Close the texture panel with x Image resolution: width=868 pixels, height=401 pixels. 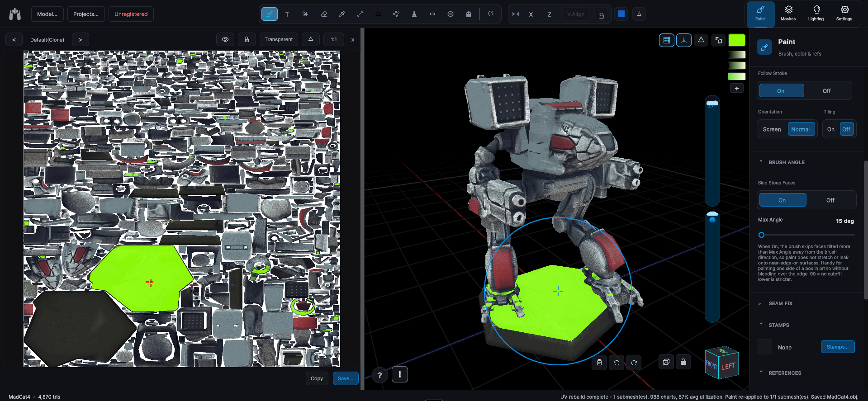[353, 40]
